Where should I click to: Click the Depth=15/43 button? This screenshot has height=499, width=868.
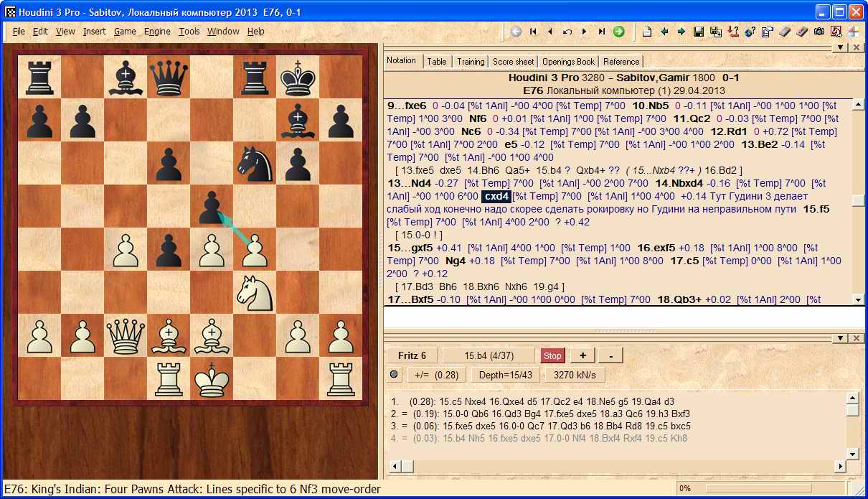504,374
